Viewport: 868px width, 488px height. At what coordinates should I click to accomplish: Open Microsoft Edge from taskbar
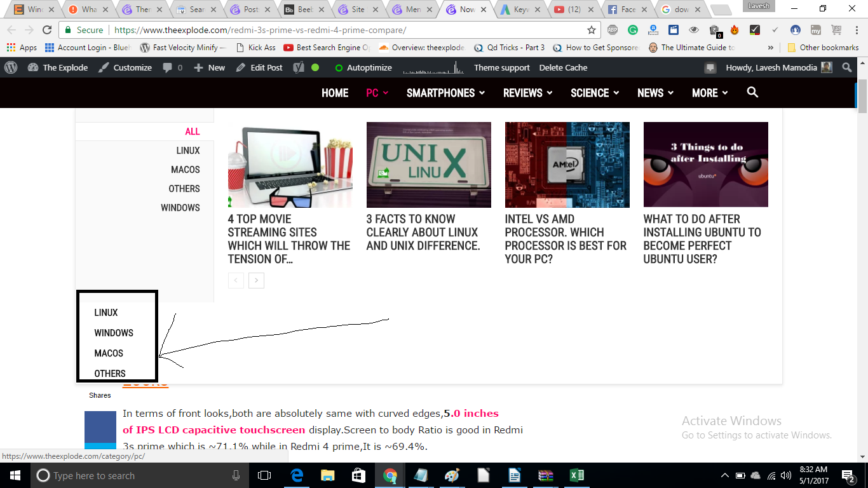[x=297, y=475]
